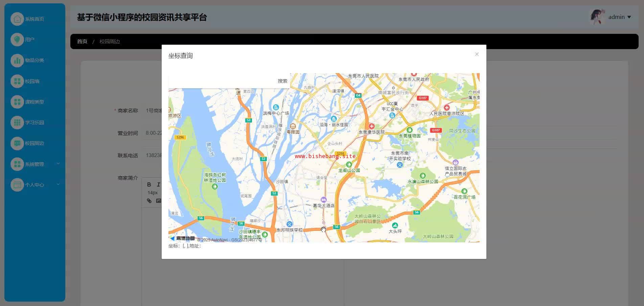The height and width of the screenshot is (306, 644).
Task: Click the S296 road shield
Action: tap(180, 137)
